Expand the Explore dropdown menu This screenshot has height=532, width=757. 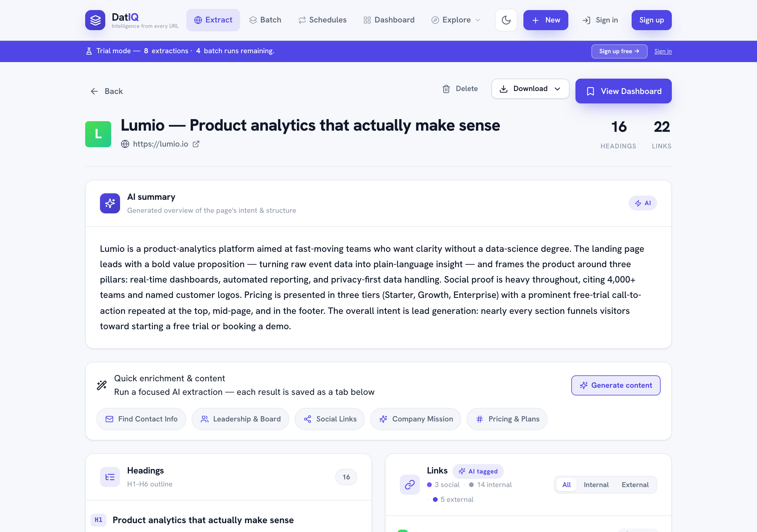pyautogui.click(x=456, y=20)
